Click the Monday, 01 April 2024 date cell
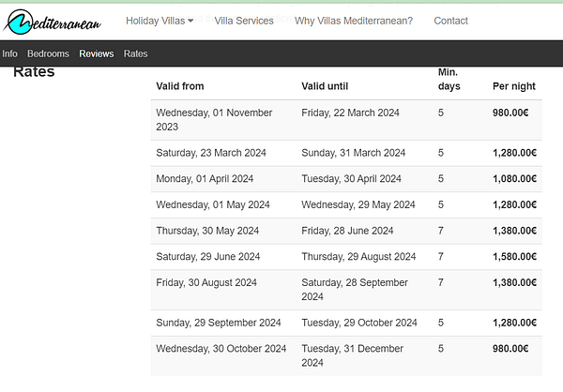Viewport: 563px width, 392px height. (205, 178)
